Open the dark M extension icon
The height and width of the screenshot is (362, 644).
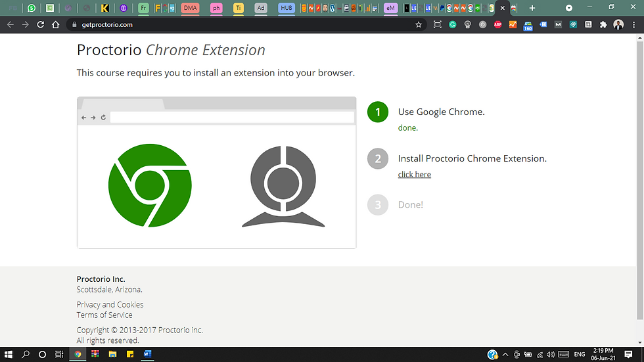(x=558, y=24)
